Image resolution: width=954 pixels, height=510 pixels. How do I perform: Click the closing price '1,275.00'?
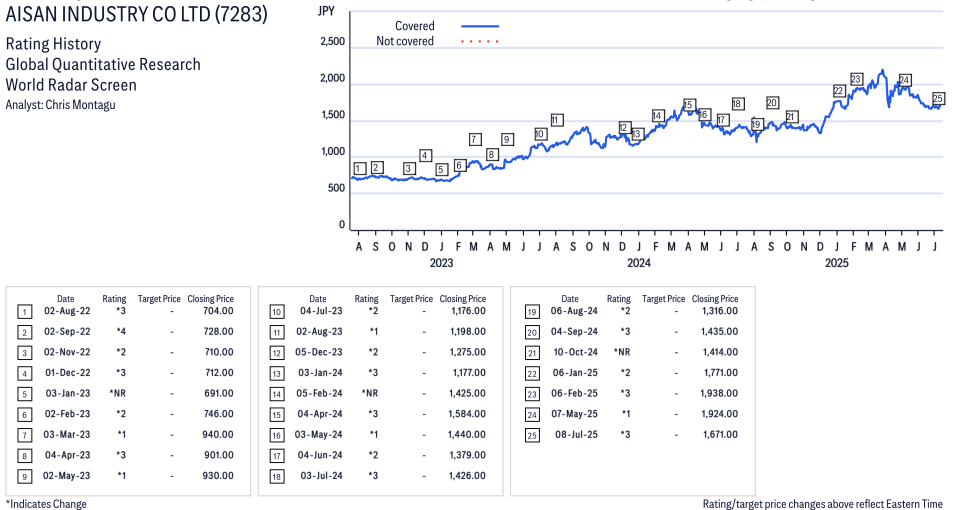pyautogui.click(x=468, y=352)
